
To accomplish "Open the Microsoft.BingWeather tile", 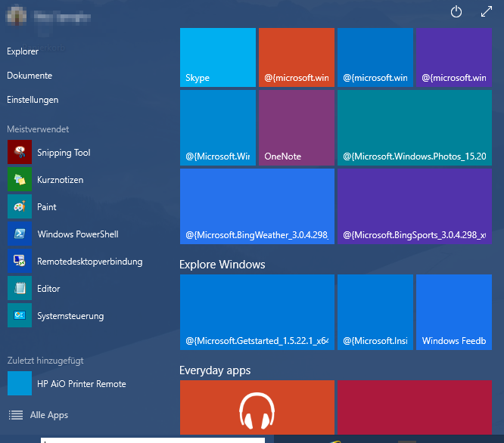I will coord(257,206).
